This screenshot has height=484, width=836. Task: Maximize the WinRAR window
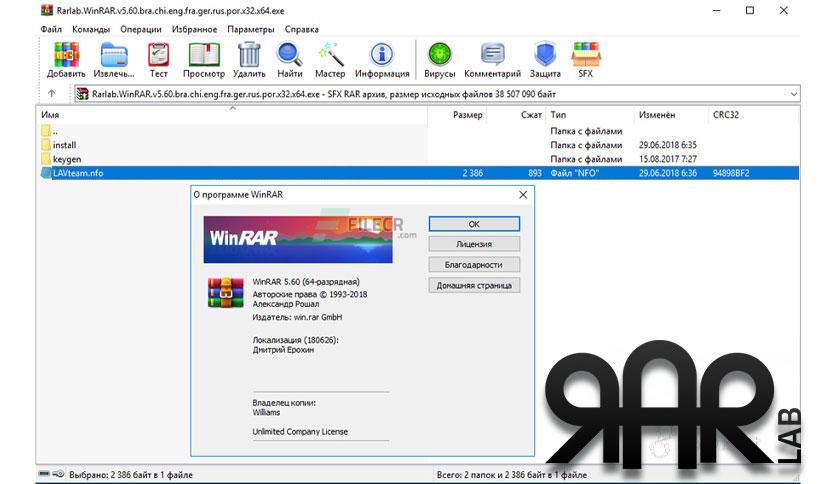(750, 10)
